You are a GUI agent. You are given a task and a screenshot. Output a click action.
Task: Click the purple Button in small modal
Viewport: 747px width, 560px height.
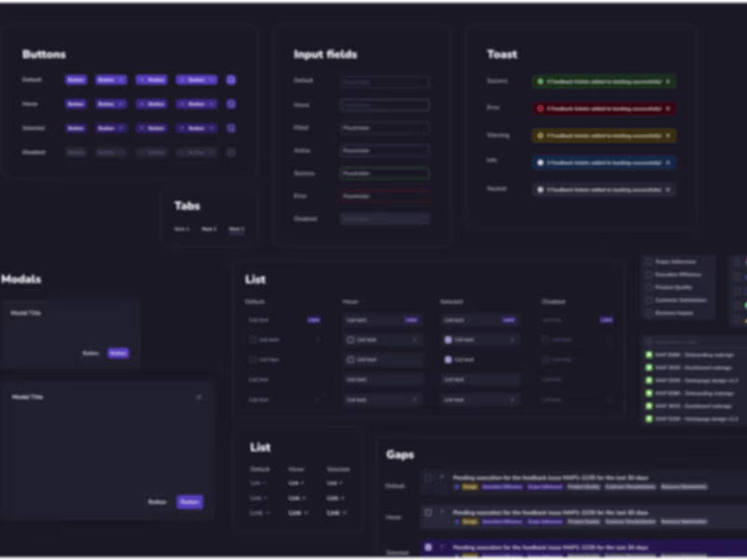(119, 354)
